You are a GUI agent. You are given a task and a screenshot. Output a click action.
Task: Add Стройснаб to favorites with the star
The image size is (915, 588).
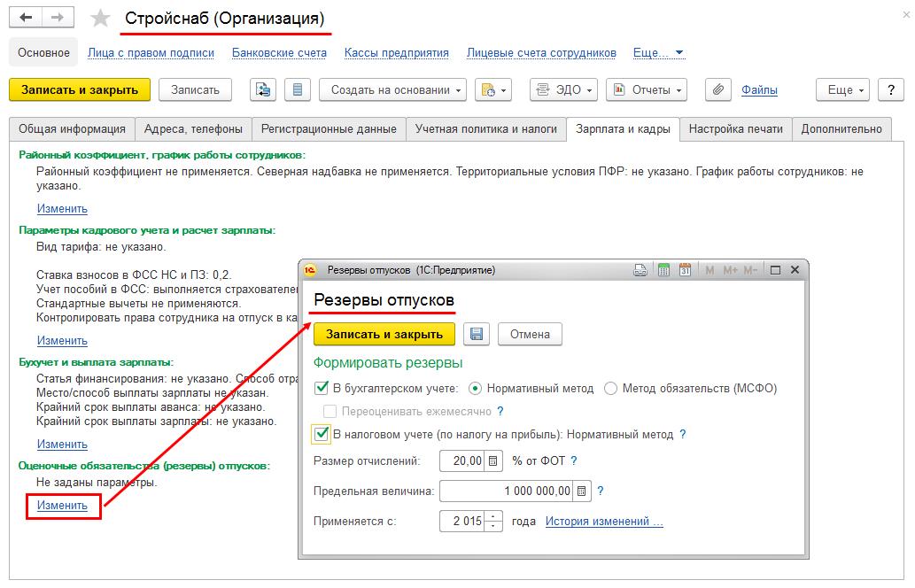point(100,18)
